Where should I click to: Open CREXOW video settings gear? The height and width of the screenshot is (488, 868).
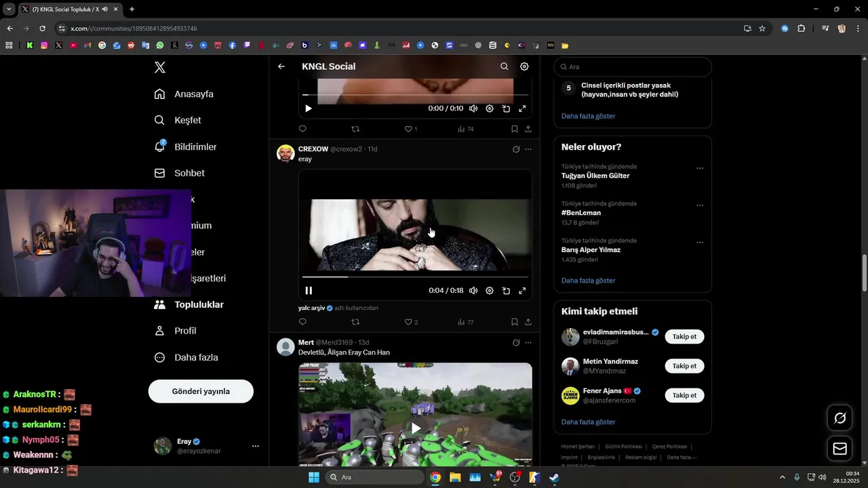tap(490, 291)
